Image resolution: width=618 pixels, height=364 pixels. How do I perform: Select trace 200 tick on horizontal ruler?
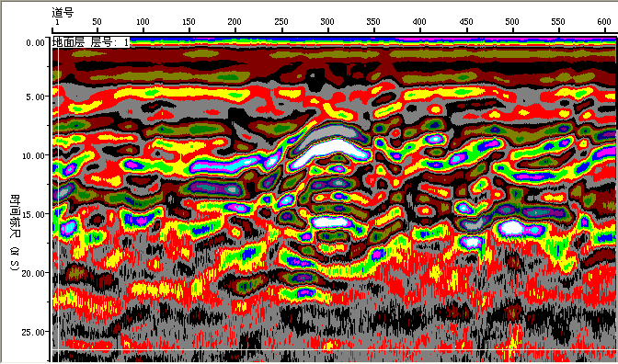pyautogui.click(x=235, y=22)
